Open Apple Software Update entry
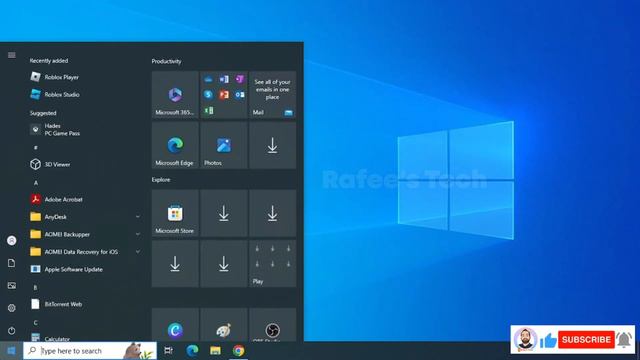Screen dimensions: 640x360 click(x=86, y=269)
